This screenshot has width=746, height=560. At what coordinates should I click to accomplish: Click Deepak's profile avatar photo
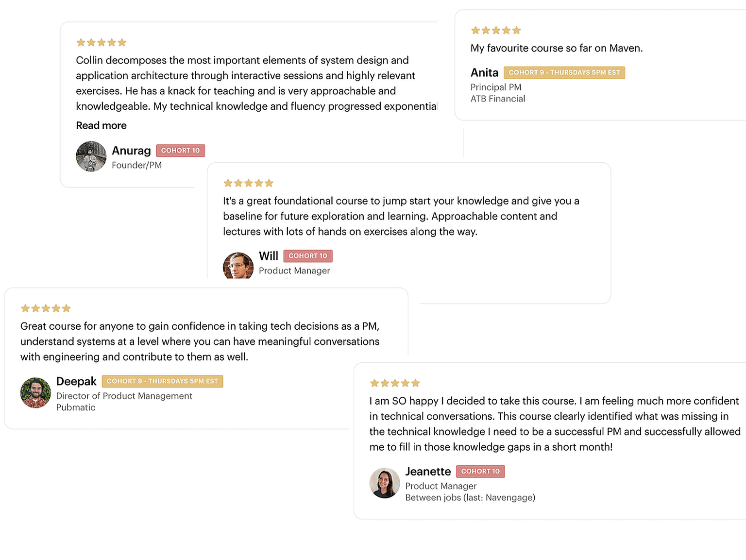point(35,393)
